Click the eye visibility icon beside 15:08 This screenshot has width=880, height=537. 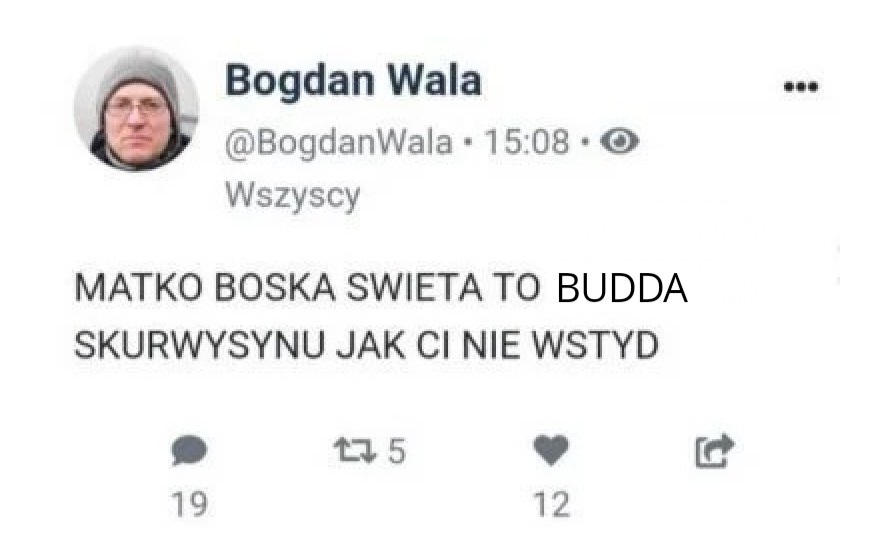click(x=620, y=141)
